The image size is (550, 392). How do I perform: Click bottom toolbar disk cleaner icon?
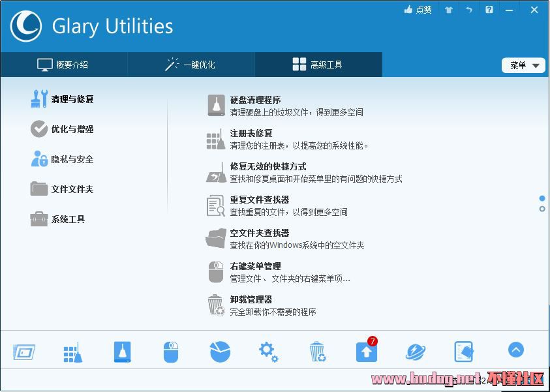(123, 352)
